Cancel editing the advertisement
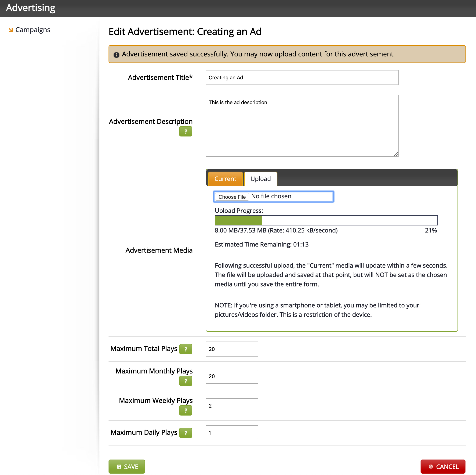The image size is (476, 475). click(443, 466)
